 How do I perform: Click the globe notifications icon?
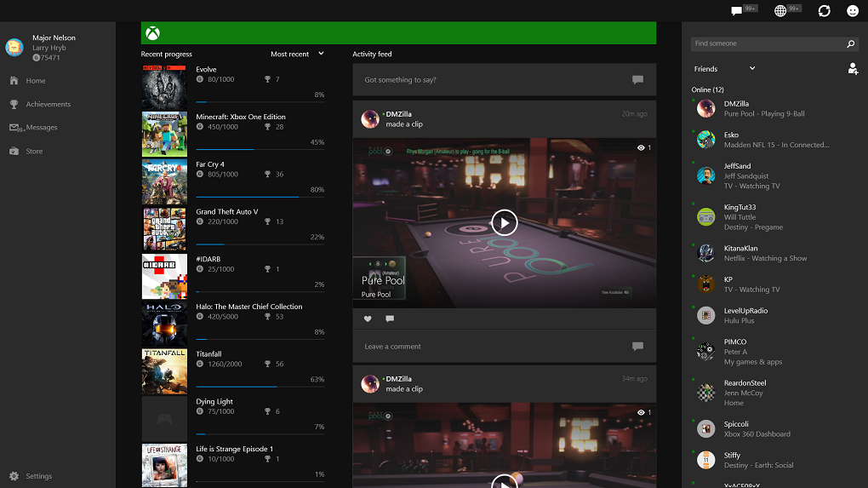[780, 11]
